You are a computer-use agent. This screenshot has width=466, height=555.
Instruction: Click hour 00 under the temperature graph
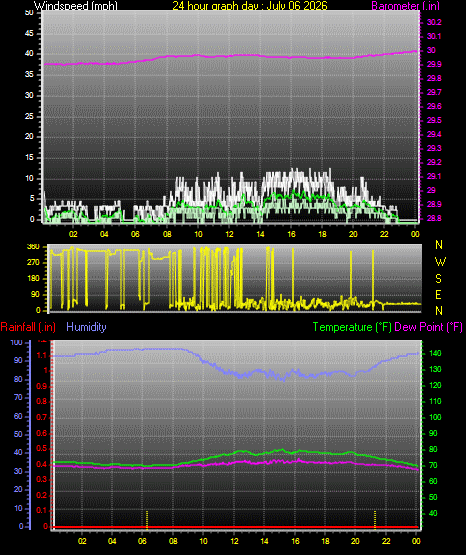(x=416, y=541)
